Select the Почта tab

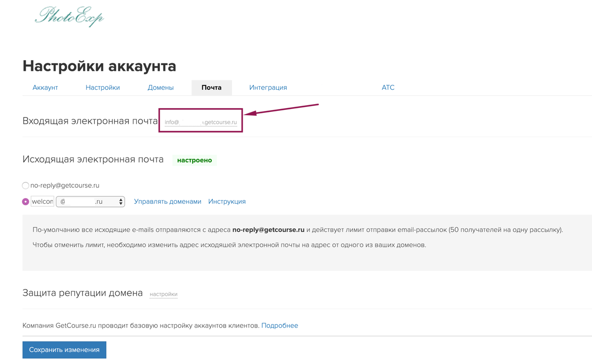(211, 87)
